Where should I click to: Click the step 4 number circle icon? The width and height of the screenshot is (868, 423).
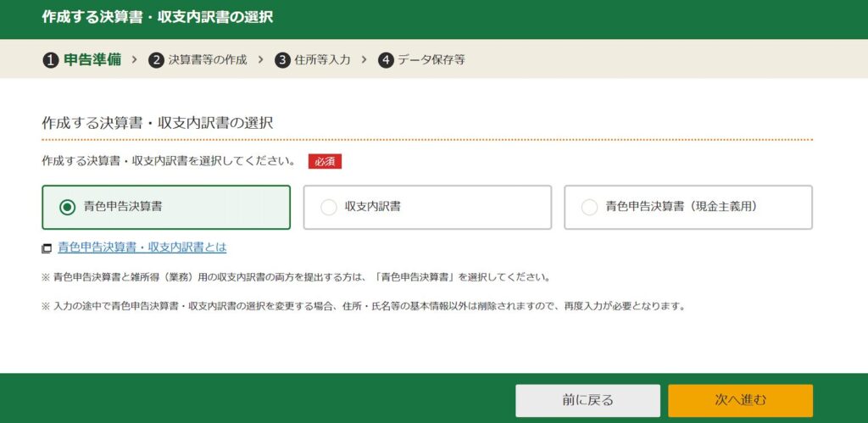[386, 60]
